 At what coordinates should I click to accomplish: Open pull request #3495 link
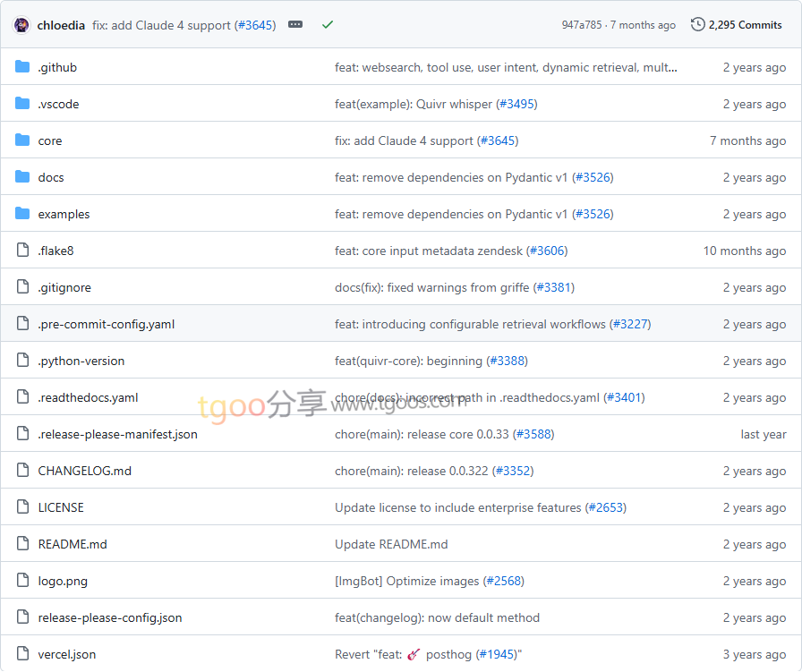pyautogui.click(x=516, y=104)
